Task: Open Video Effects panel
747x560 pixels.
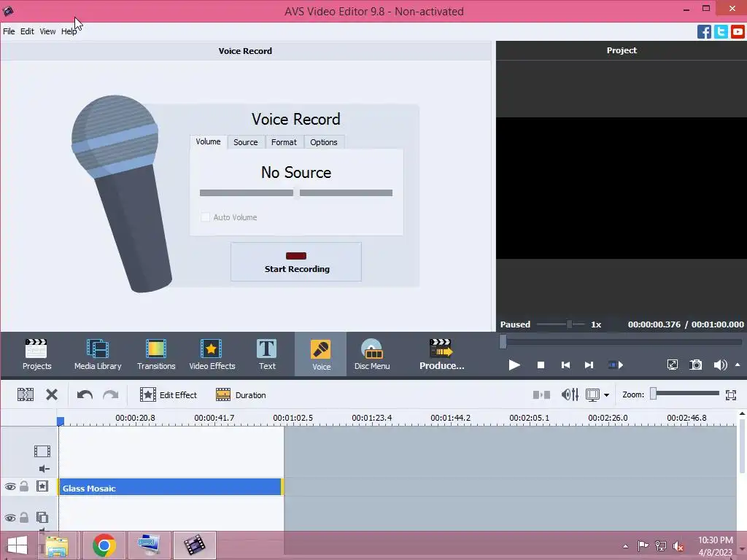Action: coord(212,354)
